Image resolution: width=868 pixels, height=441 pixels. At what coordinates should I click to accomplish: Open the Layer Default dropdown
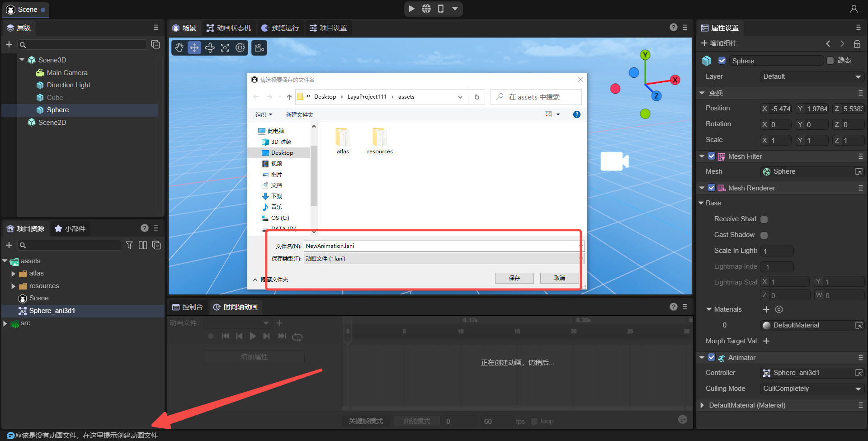tap(811, 77)
